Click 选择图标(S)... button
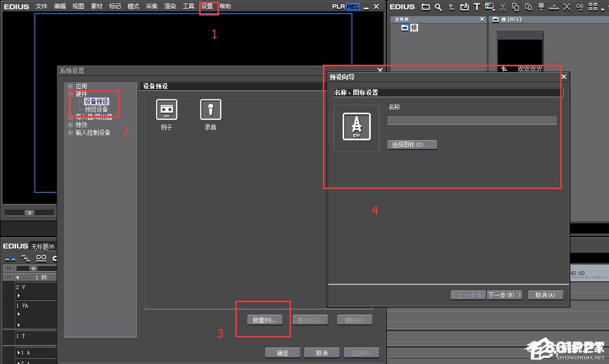609x364 pixels. 412,145
